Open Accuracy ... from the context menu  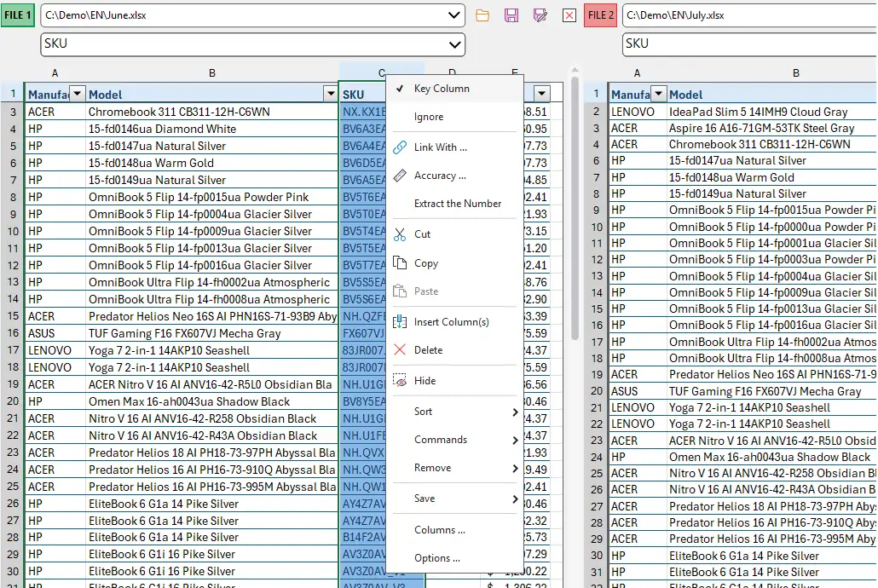(x=454, y=176)
